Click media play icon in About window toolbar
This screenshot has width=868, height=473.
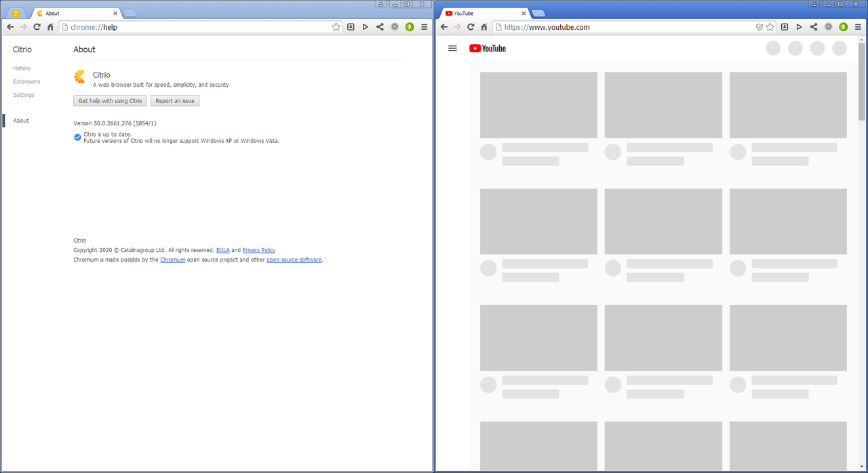[365, 27]
